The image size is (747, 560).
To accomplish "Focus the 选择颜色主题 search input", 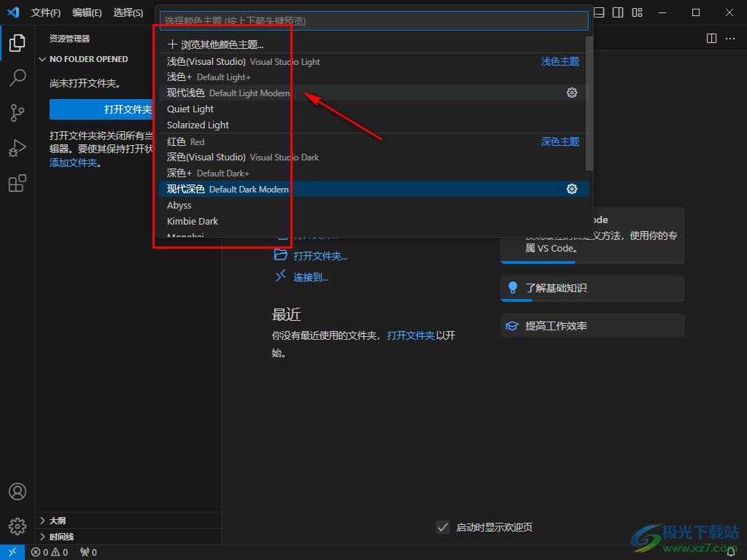I will click(374, 21).
